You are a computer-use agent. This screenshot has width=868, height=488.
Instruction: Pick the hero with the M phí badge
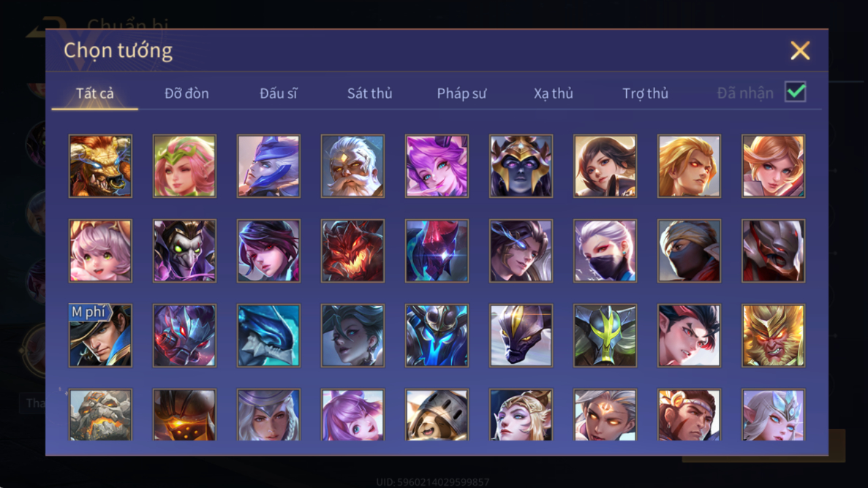click(x=100, y=335)
